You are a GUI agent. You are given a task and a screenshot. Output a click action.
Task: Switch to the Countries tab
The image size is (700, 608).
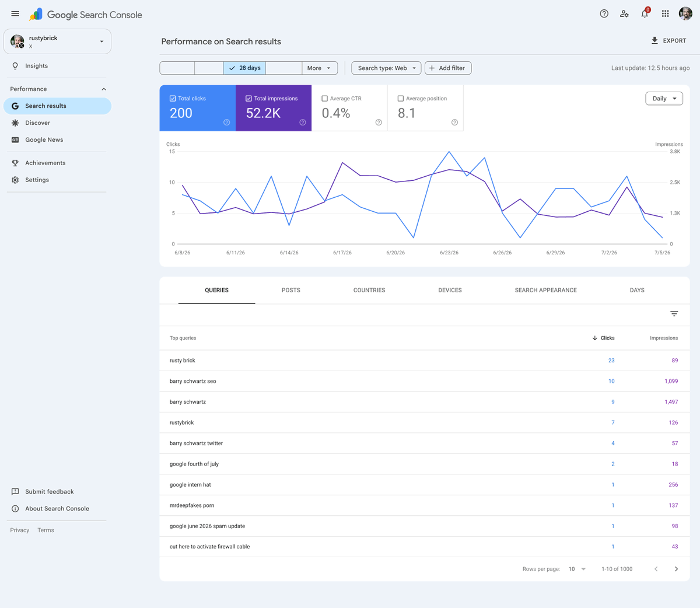tap(369, 290)
